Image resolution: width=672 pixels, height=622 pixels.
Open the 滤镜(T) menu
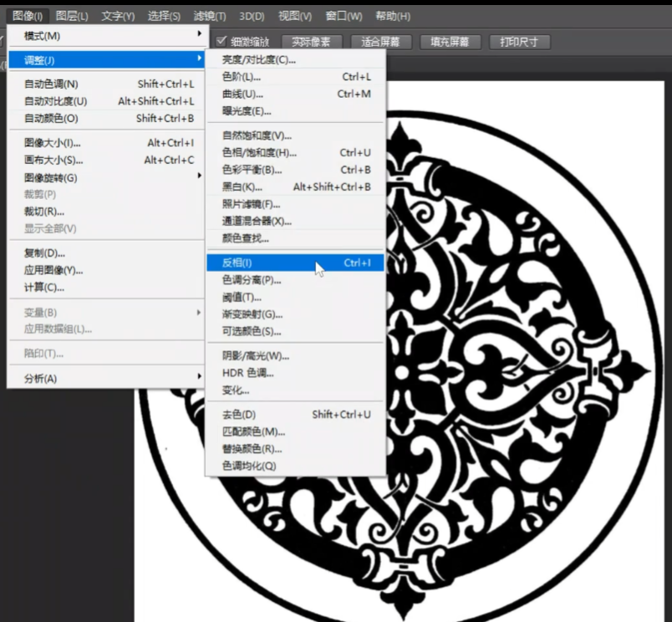point(210,16)
